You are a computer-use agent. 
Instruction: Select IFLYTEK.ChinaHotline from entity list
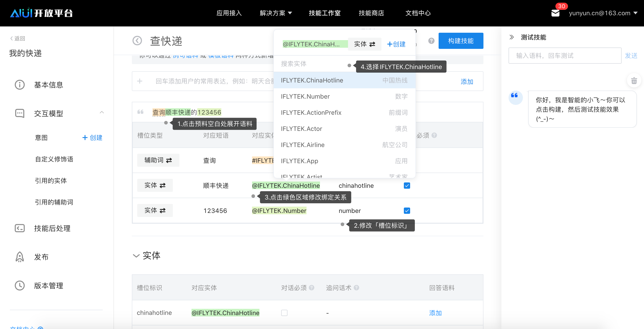[x=344, y=80]
